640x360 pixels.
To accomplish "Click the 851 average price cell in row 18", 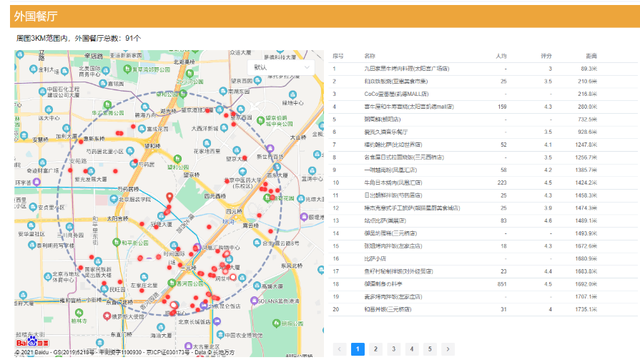I will pos(502,284).
